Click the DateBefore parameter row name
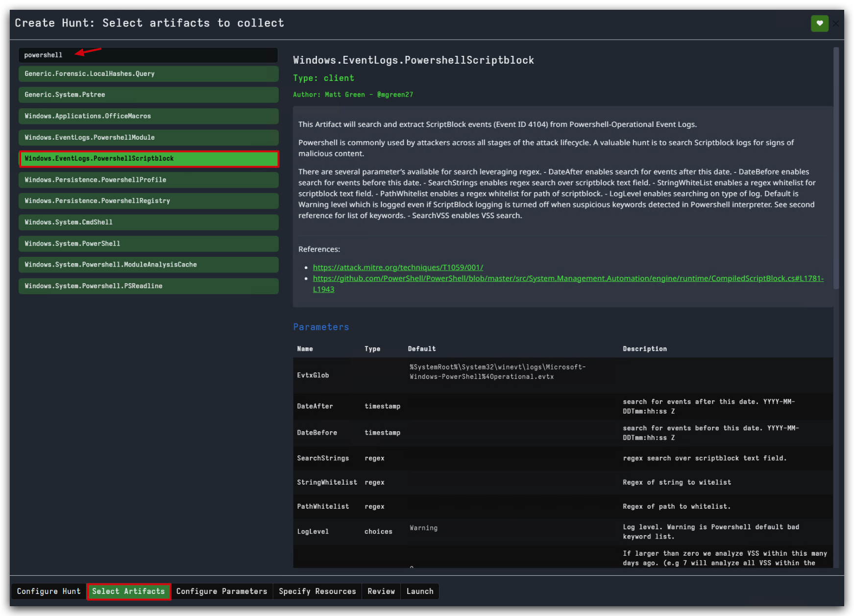Viewport: 854px width, 616px height. (x=317, y=433)
